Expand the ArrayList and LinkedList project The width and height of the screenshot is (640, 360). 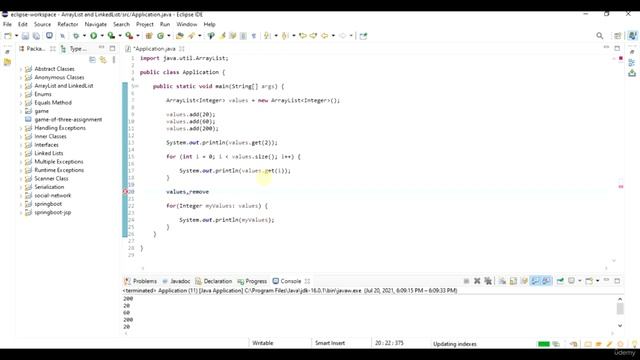pos(21,86)
